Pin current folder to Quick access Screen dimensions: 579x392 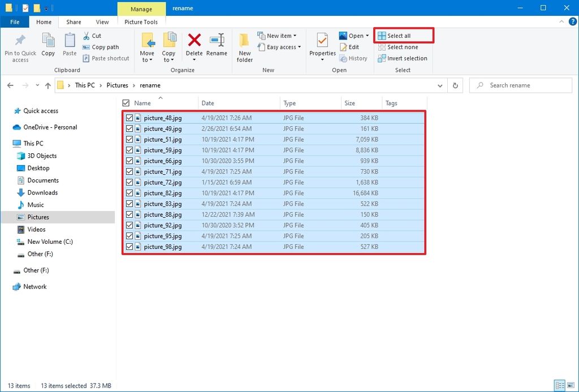[20, 46]
